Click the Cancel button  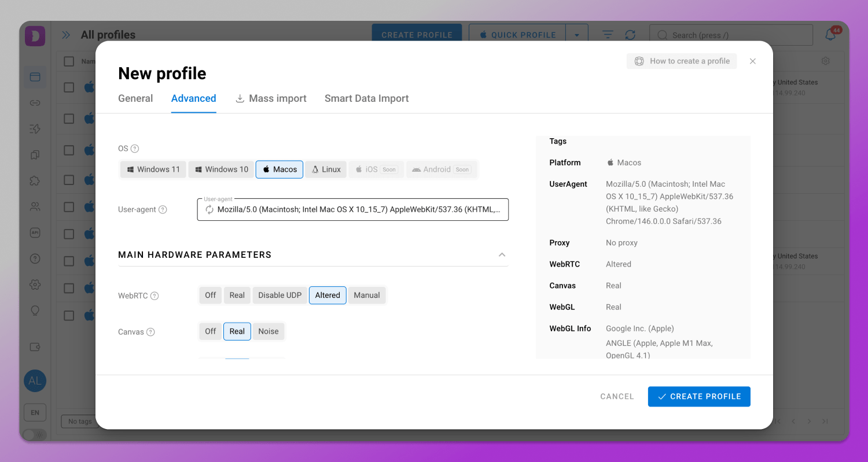point(617,397)
